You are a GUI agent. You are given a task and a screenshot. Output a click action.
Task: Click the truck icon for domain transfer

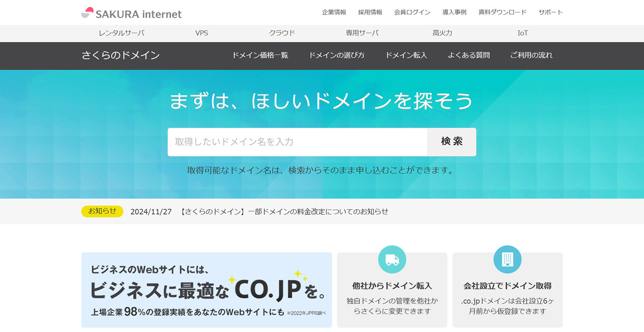pos(392,260)
